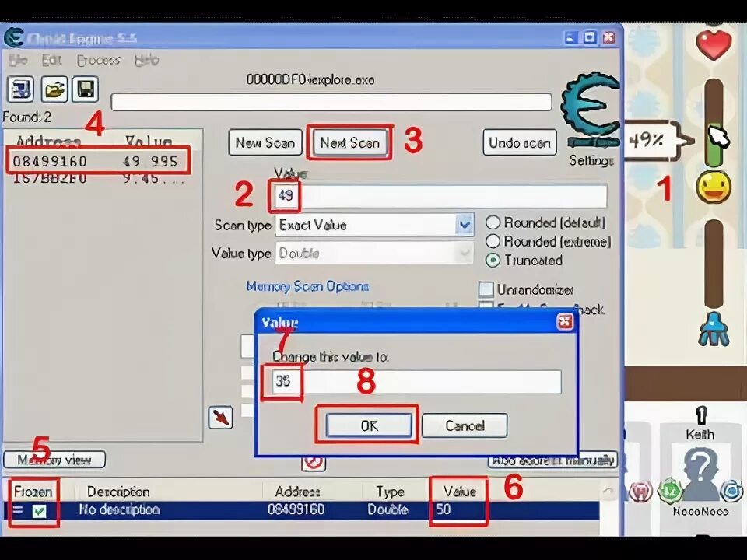Click the value 50 in the address table
Image resolution: width=747 pixels, height=560 pixels.
point(443,510)
